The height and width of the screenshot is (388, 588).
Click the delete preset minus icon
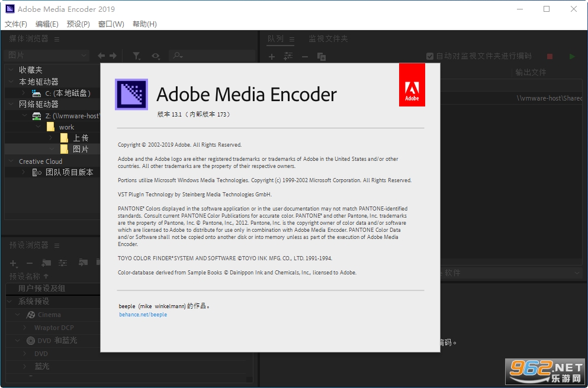30,263
